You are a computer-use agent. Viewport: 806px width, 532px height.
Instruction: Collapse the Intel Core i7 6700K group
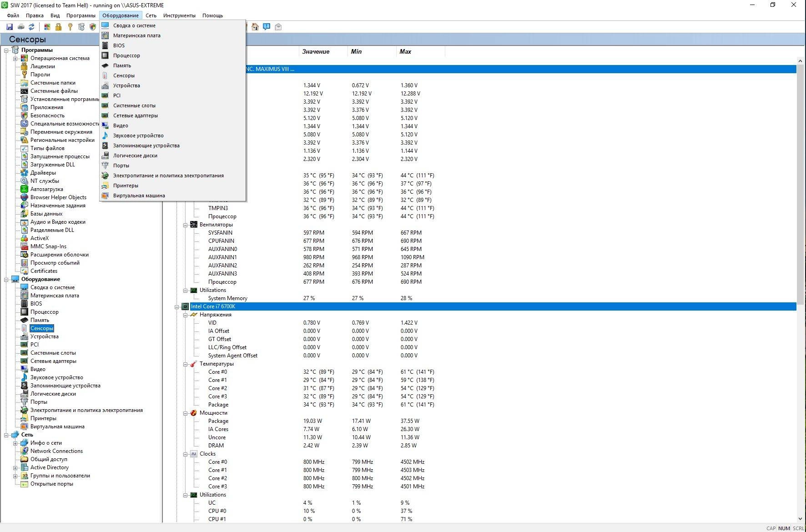tap(177, 307)
